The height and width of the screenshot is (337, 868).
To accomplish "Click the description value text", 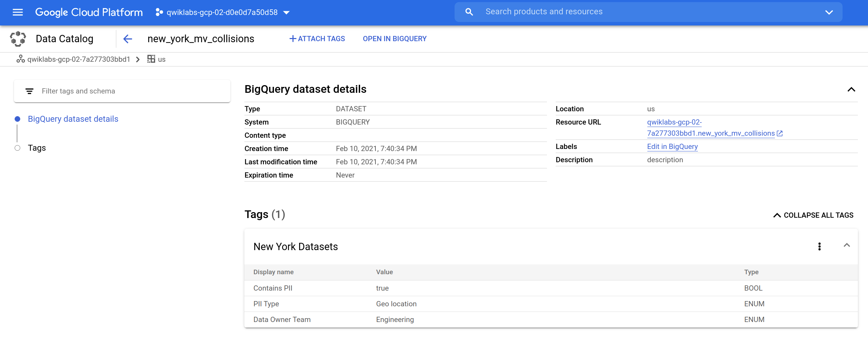I will pos(665,160).
